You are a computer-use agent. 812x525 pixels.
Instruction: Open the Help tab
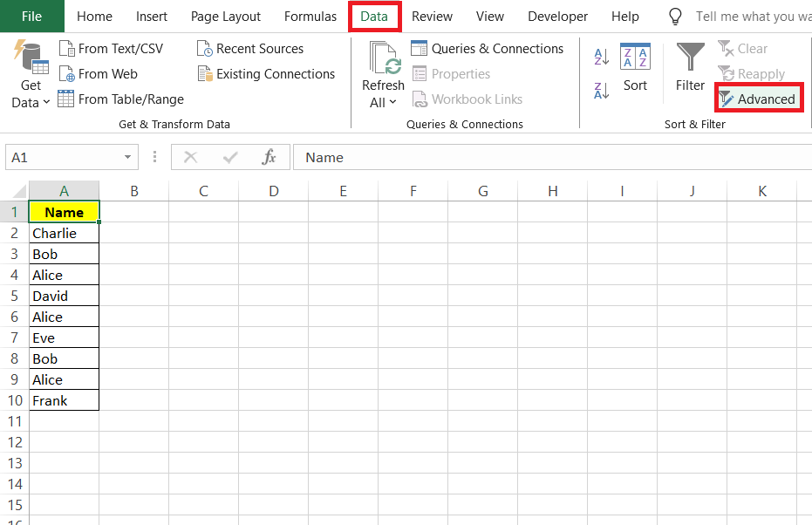coord(625,17)
